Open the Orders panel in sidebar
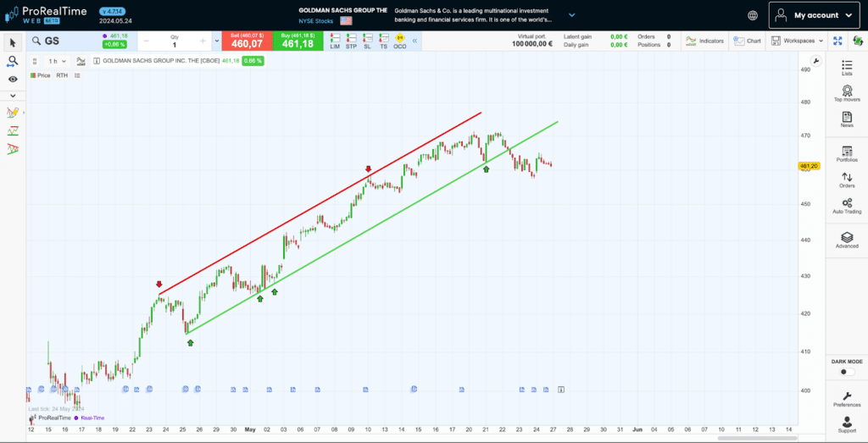The width and height of the screenshot is (868, 443). pos(847,180)
